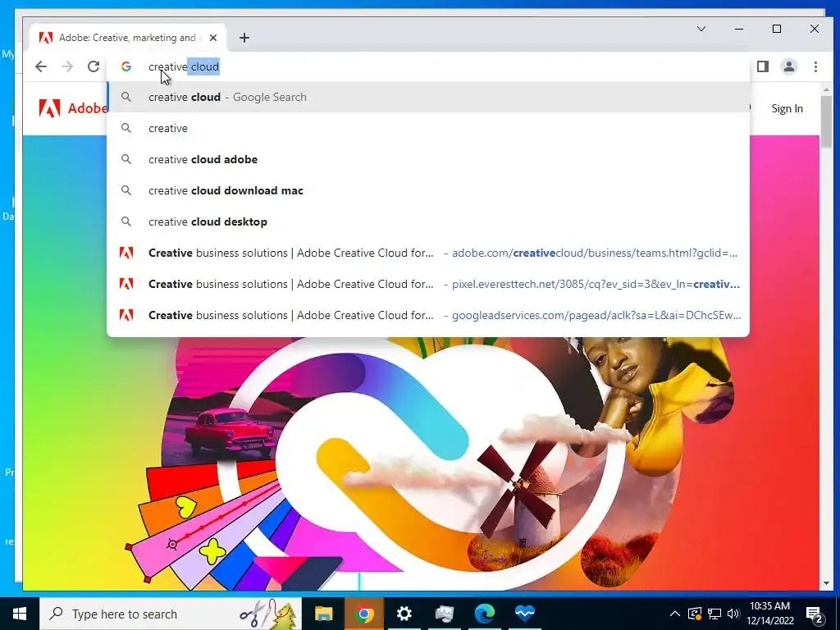
Task: Open a new tab with plus button
Action: pos(244,38)
